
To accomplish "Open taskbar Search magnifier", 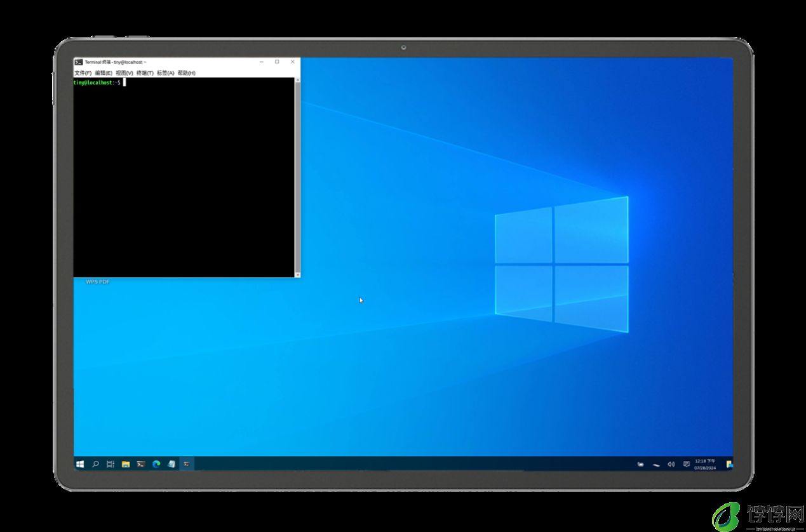I will click(x=95, y=464).
